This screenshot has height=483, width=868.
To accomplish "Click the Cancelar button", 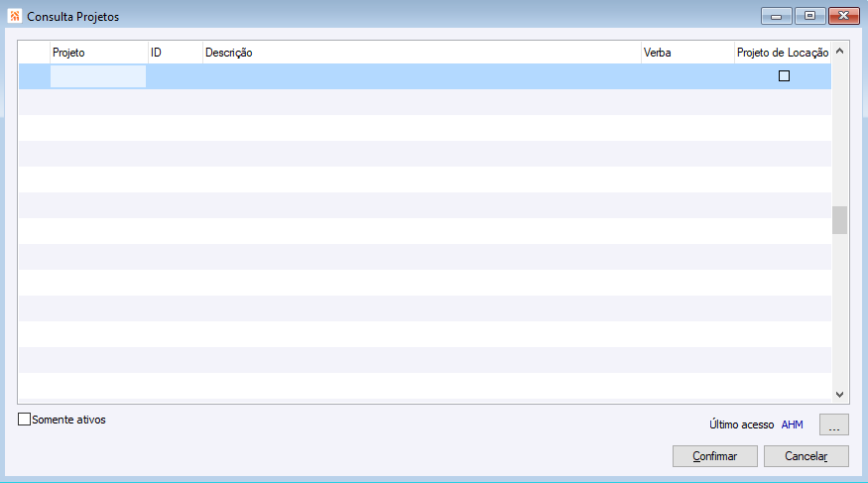I will [806, 456].
